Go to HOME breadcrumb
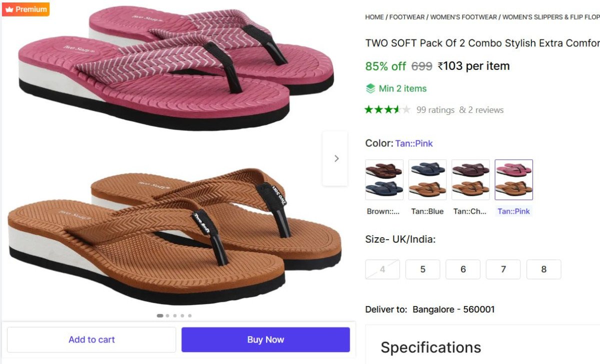The height and width of the screenshot is (364, 600). click(x=374, y=17)
